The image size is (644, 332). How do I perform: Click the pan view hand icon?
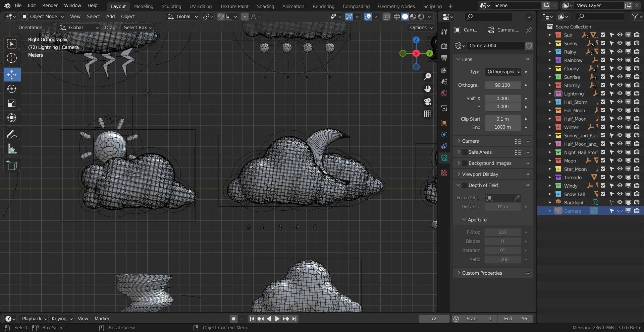(x=428, y=89)
